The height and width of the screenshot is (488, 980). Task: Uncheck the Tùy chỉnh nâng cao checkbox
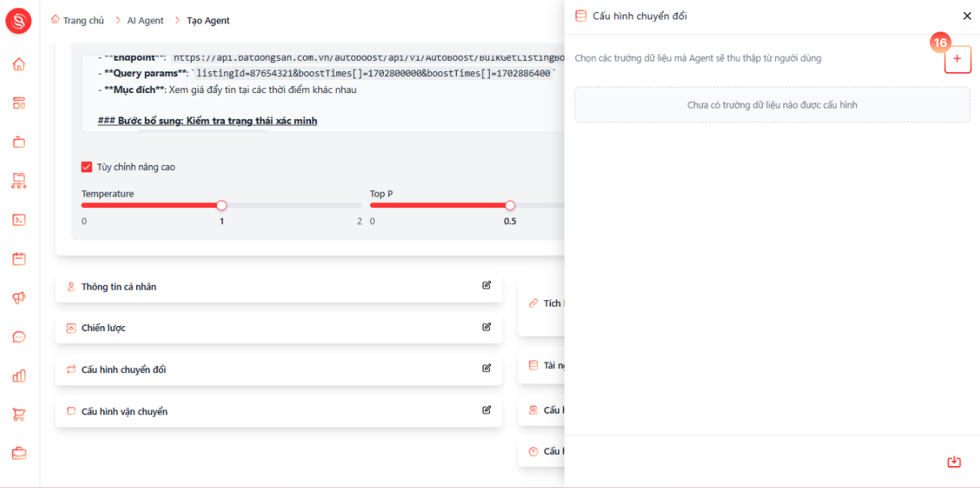[x=87, y=167]
